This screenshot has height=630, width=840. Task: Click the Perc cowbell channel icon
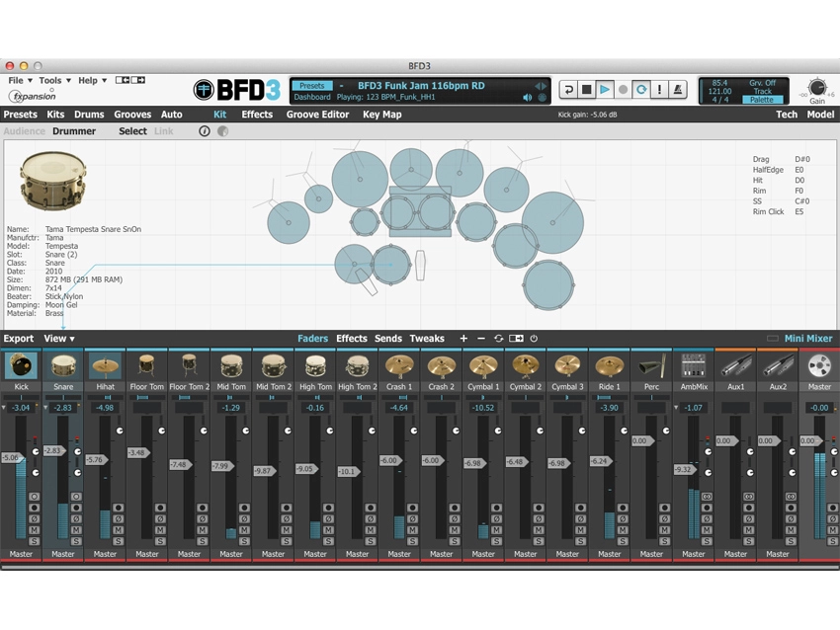pyautogui.click(x=651, y=366)
